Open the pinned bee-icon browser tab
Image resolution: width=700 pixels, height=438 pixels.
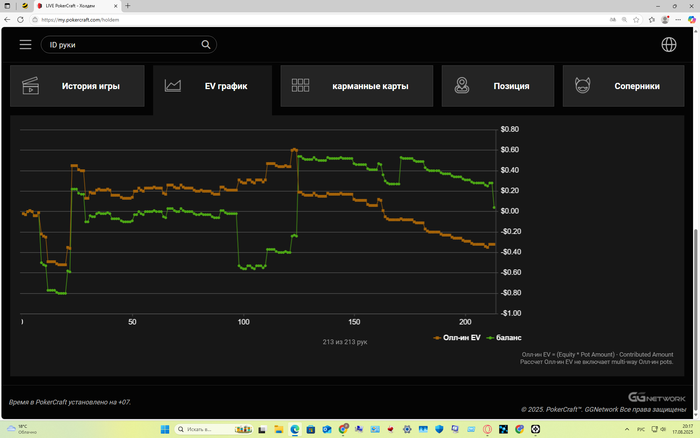click(x=25, y=6)
